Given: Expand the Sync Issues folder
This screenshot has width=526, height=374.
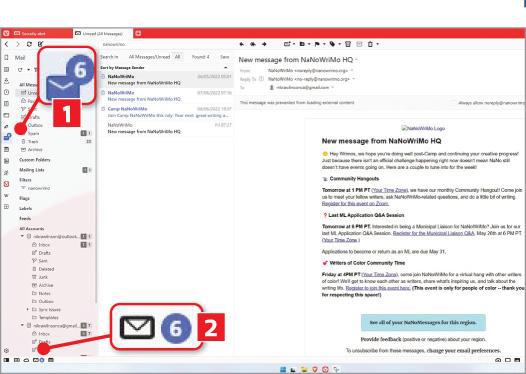Looking at the screenshot, I should (28, 309).
